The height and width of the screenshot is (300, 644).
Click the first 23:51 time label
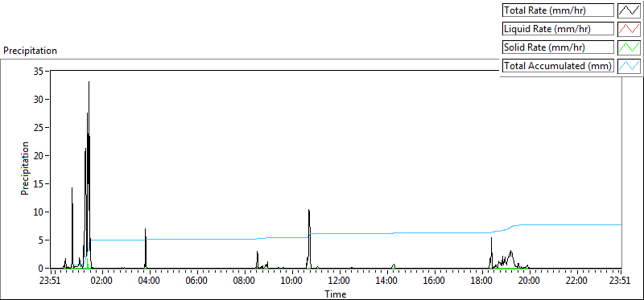51,282
